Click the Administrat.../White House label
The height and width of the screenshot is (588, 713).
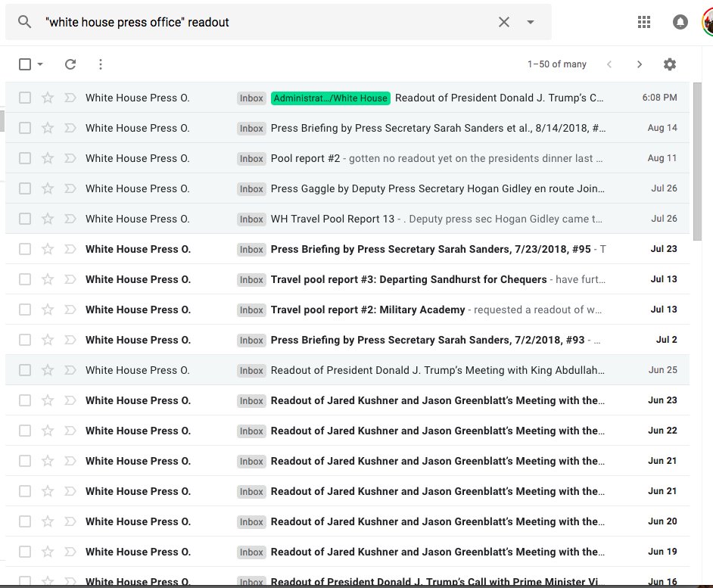pos(331,98)
